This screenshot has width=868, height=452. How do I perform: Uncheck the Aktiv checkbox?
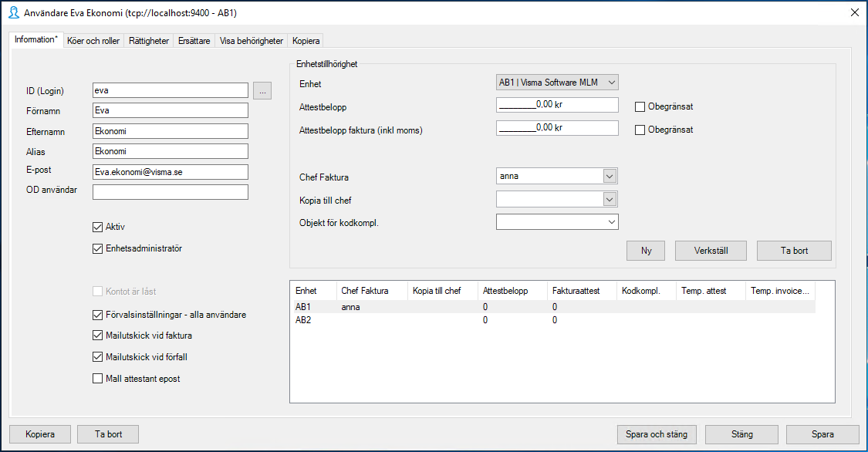click(97, 227)
